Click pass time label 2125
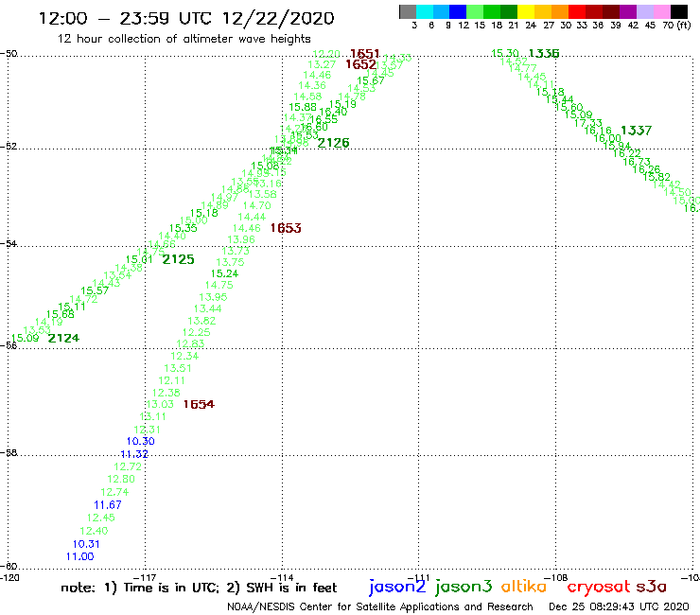The height and width of the screenshot is (615, 700). pos(178,259)
